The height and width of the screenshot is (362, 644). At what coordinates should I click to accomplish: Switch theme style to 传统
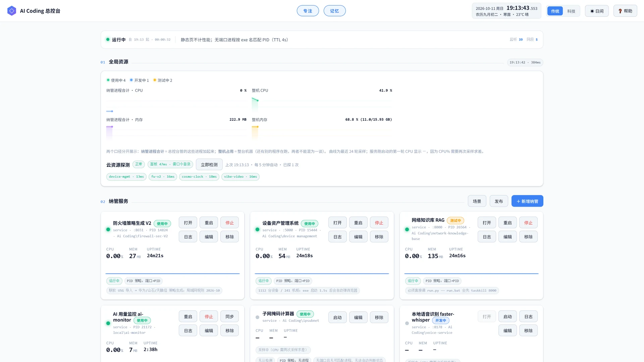coord(555,11)
